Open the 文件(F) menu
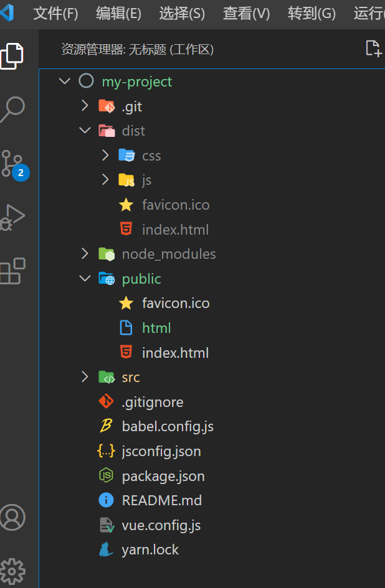Screen dimensions: 385x588 [55, 14]
